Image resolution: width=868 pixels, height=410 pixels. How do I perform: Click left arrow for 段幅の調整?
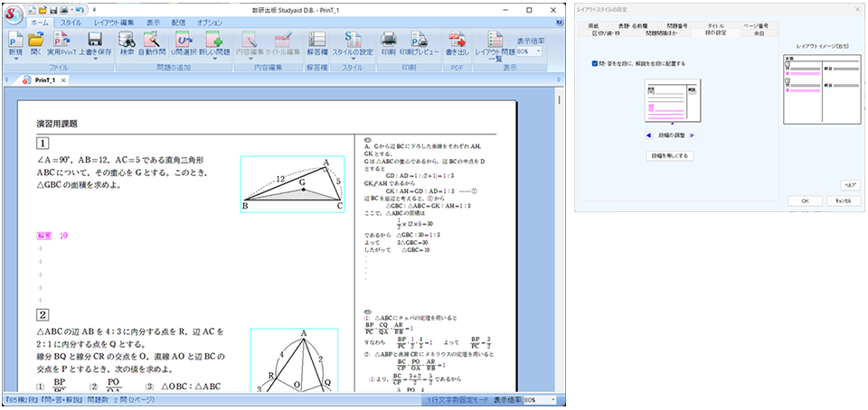pos(649,135)
